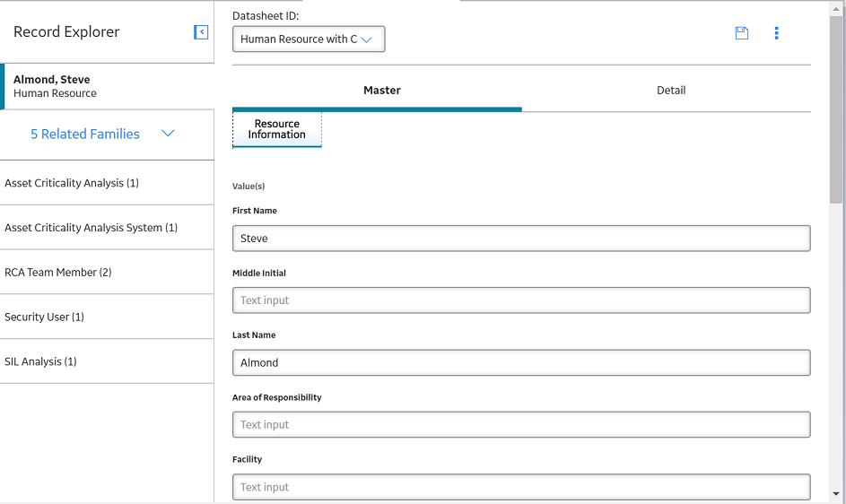Collapse the 5 Related Families chevron
Viewport: 846px width, 504px height.
(x=168, y=134)
